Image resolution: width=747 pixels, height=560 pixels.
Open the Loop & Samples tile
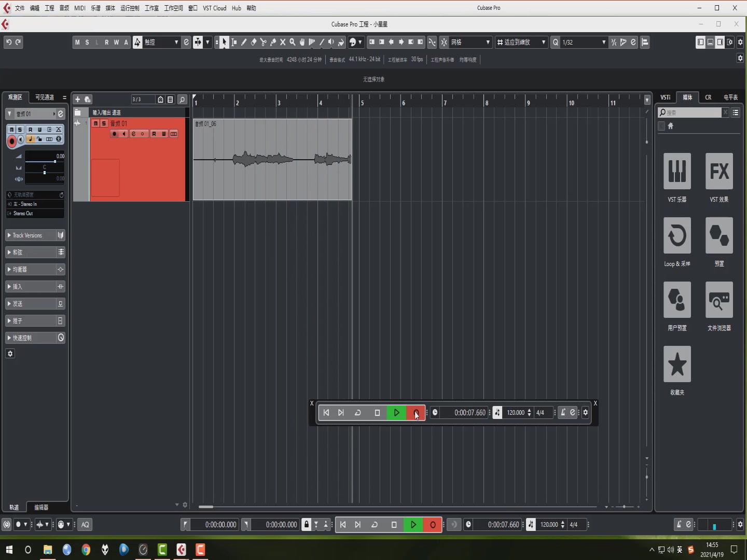[677, 235]
